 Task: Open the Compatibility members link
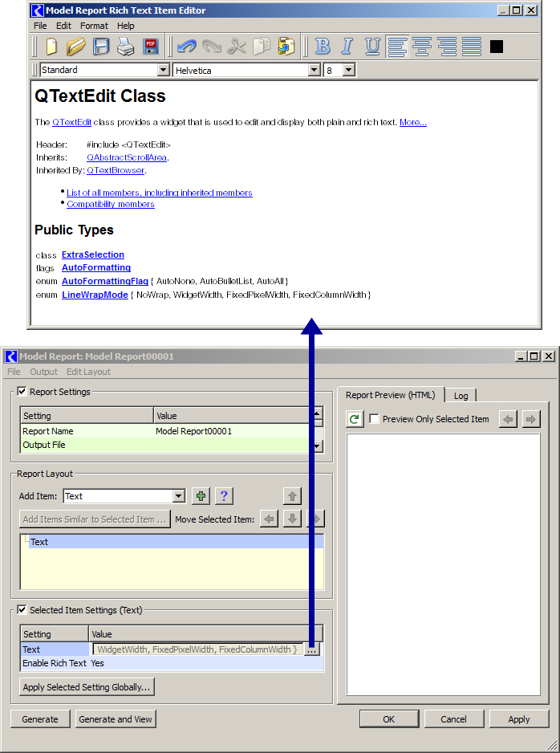[x=111, y=204]
